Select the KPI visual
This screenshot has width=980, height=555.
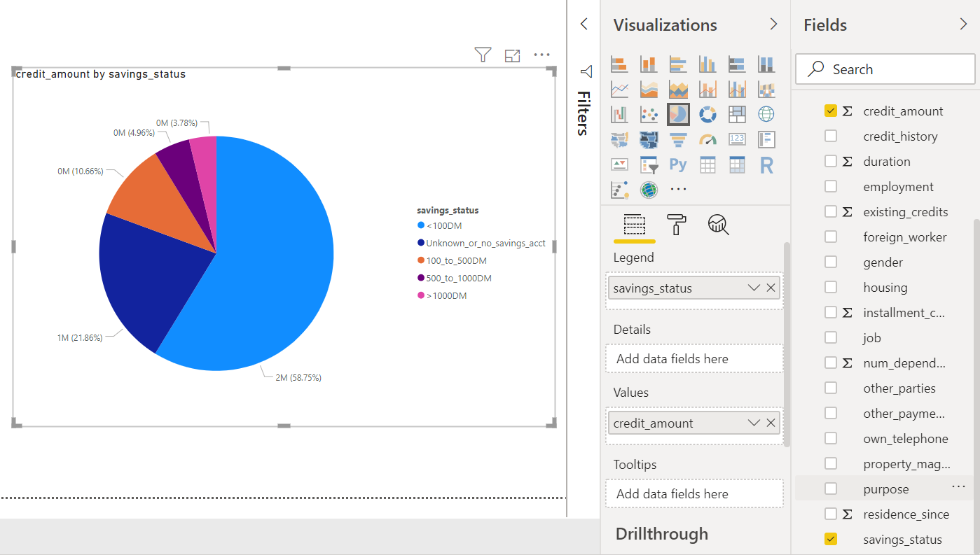pyautogui.click(x=619, y=164)
